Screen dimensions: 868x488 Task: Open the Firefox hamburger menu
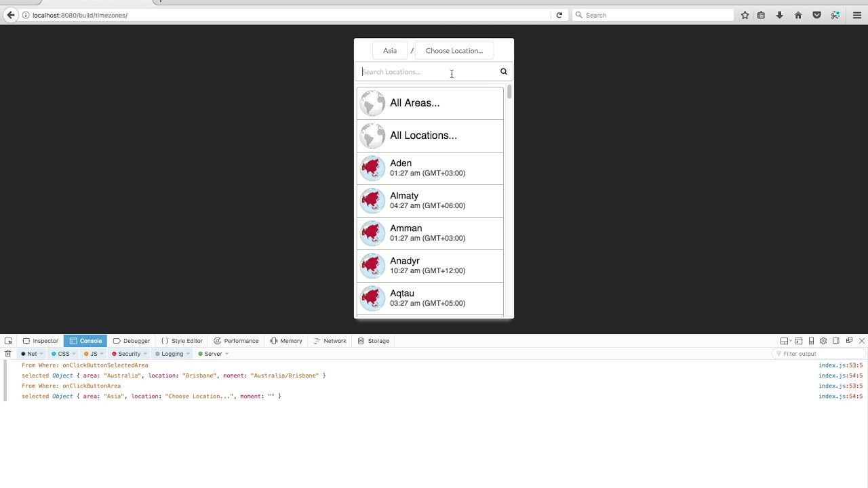click(857, 15)
